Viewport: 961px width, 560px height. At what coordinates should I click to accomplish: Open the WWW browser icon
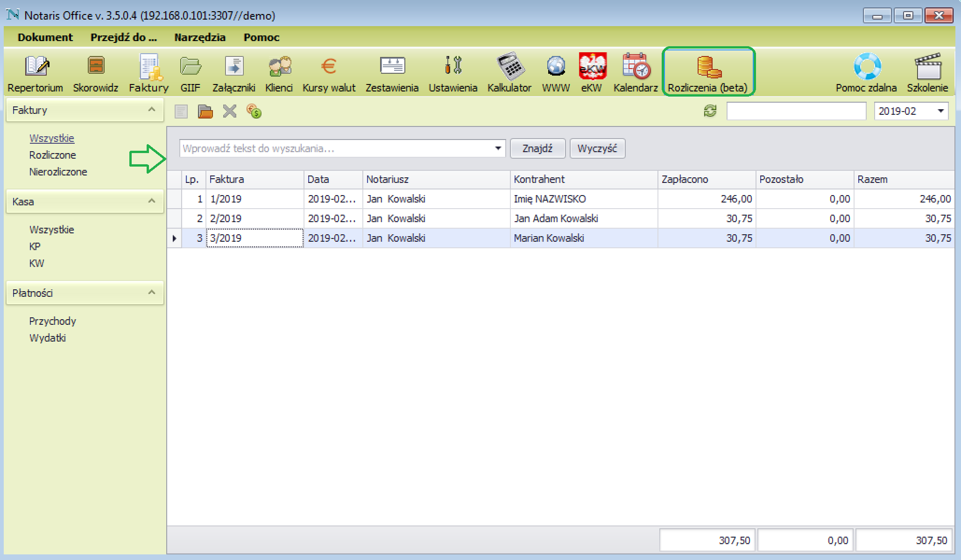pos(556,73)
